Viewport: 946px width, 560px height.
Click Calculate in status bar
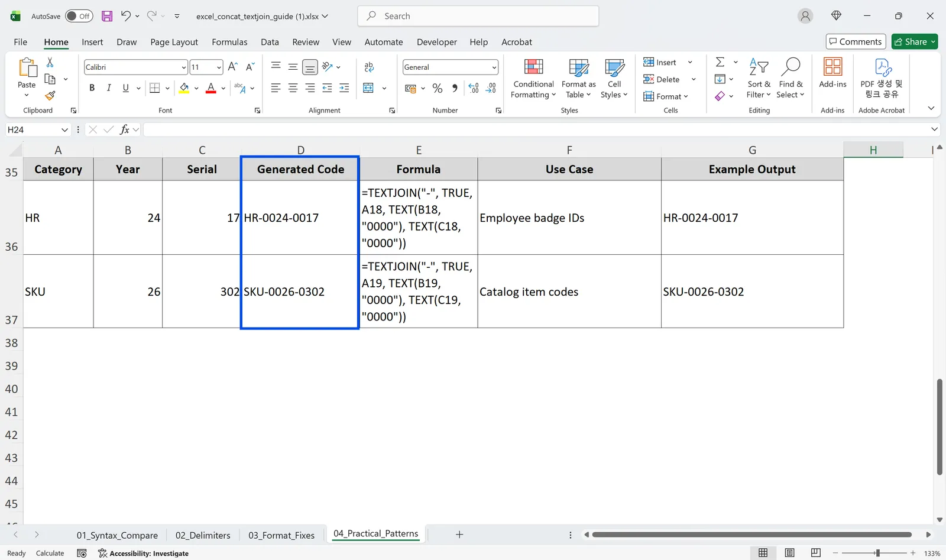coord(50,553)
